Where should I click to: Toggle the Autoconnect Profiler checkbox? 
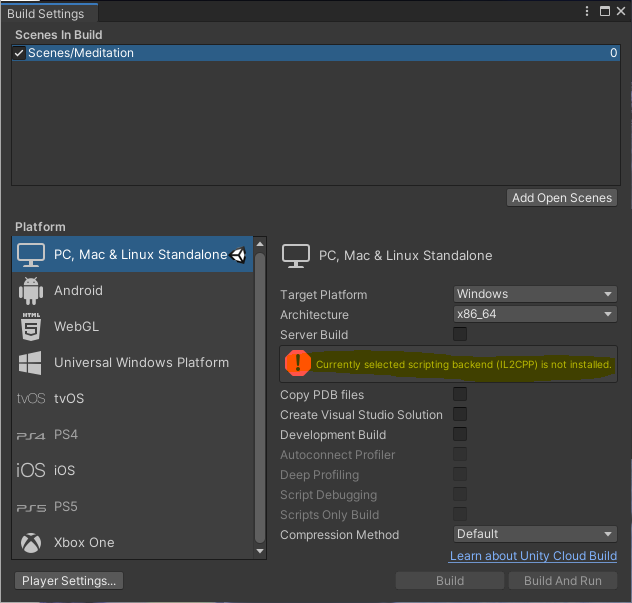click(460, 454)
